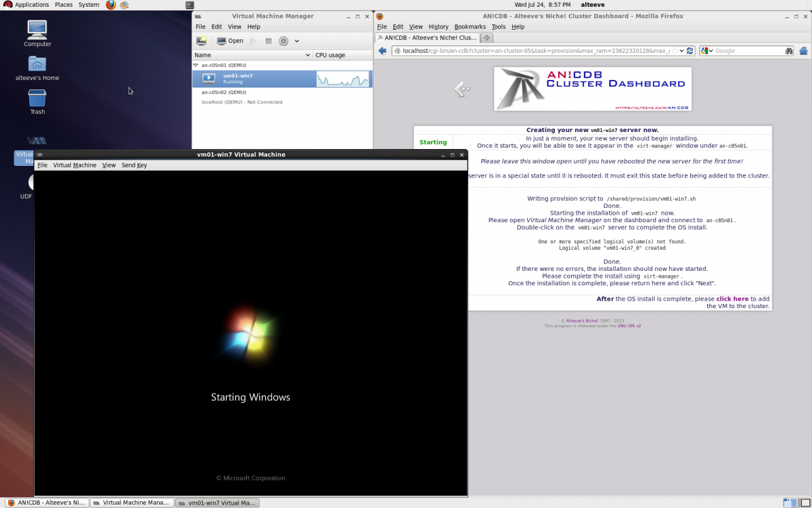Click the Run virtual machine play icon
812x508 pixels.
(253, 41)
